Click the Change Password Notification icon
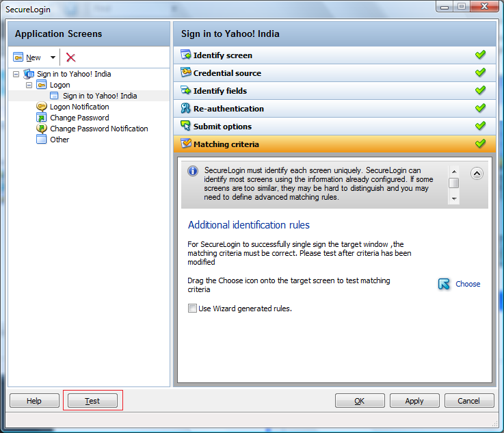Screen dimensions: 504x433 click(42, 129)
